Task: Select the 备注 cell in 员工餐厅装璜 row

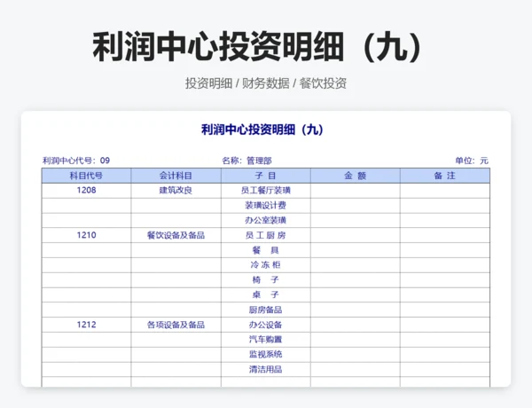Action: (x=445, y=191)
